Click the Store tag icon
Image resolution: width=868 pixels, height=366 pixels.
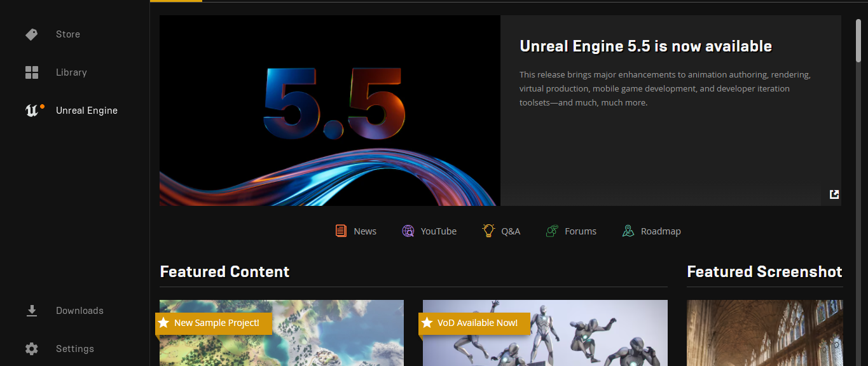tap(32, 34)
